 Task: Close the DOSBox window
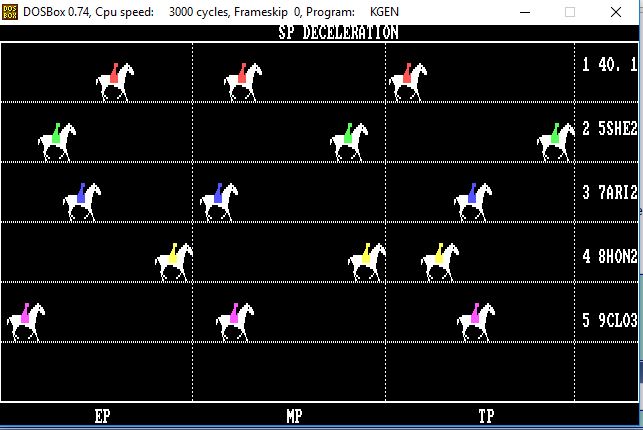[x=616, y=12]
